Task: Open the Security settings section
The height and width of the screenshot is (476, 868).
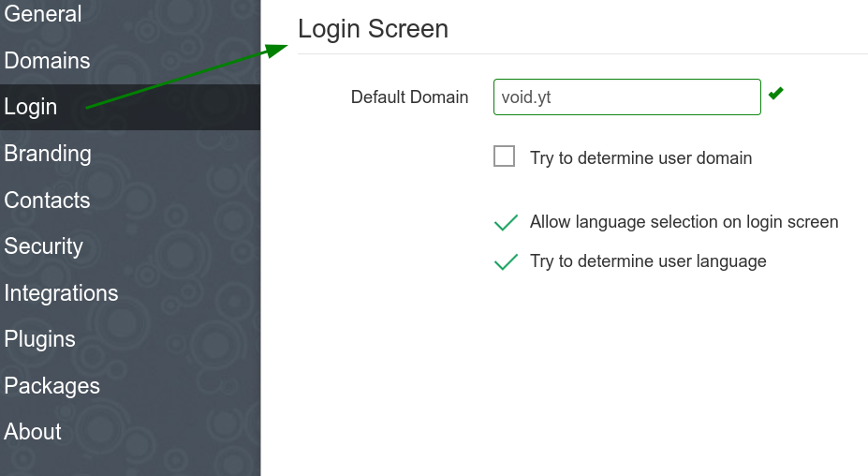Action: (44, 246)
